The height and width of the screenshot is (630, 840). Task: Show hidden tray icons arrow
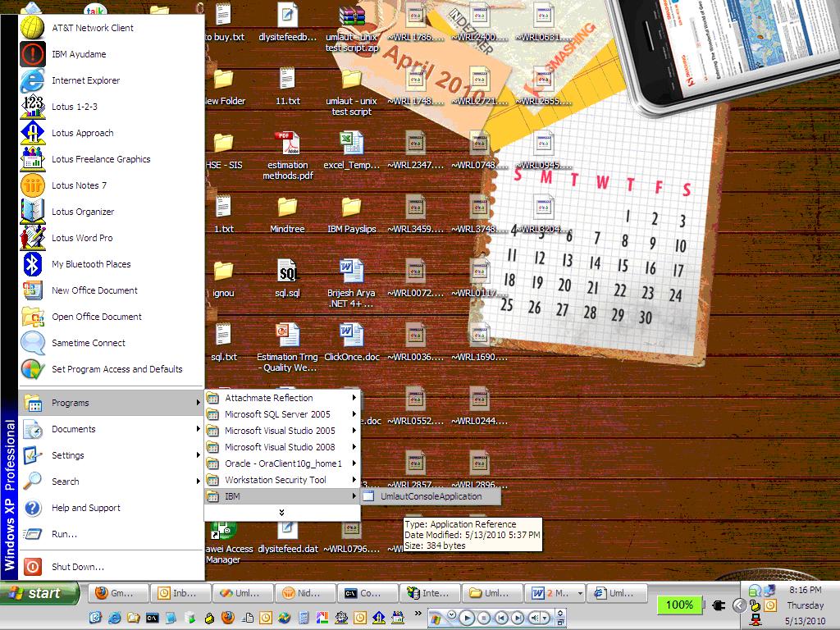coord(739,605)
